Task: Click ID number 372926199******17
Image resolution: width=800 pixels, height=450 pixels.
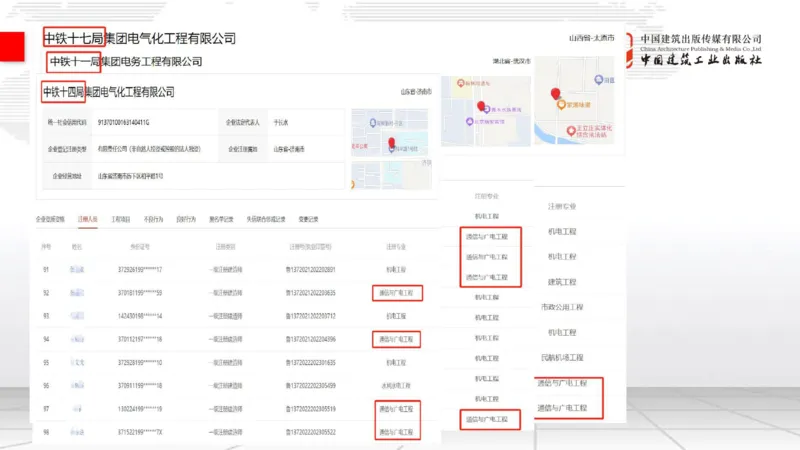Action: pos(140,269)
